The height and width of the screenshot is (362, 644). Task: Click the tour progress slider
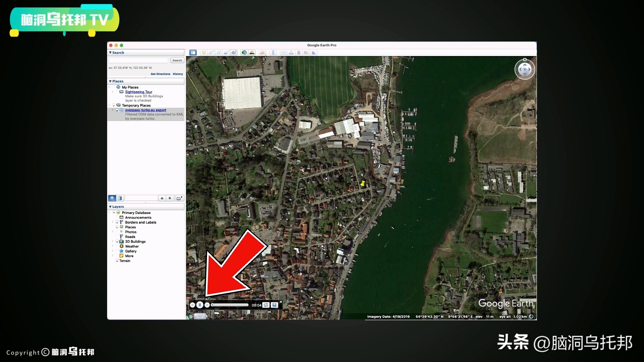coord(231,305)
